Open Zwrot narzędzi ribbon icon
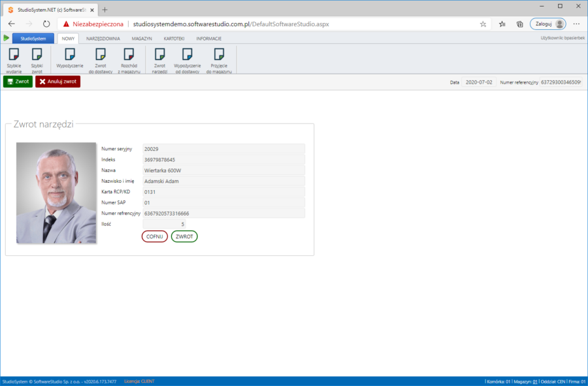Viewport: 588px width, 386px height. [x=160, y=60]
